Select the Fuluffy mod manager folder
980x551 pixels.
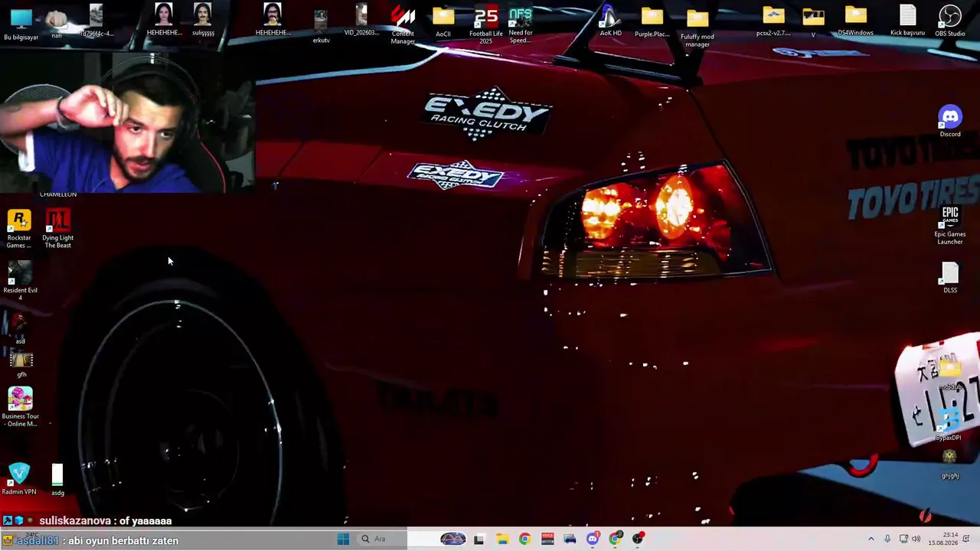(x=697, y=28)
